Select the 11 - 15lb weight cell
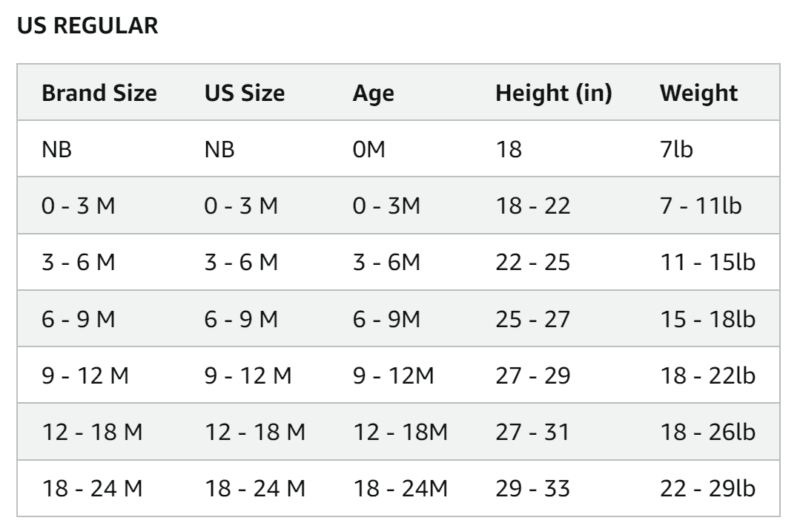Image resolution: width=800 pixels, height=532 pixels. pos(706,263)
